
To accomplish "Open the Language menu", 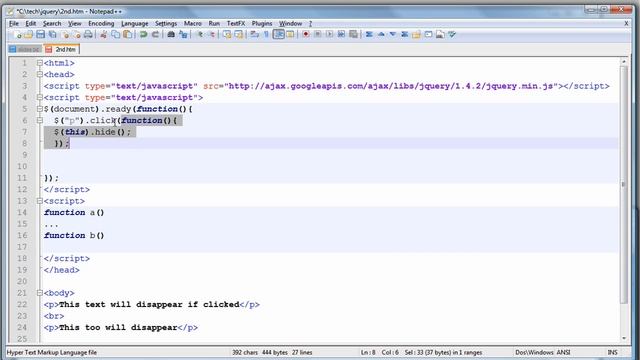I will coord(134,24).
